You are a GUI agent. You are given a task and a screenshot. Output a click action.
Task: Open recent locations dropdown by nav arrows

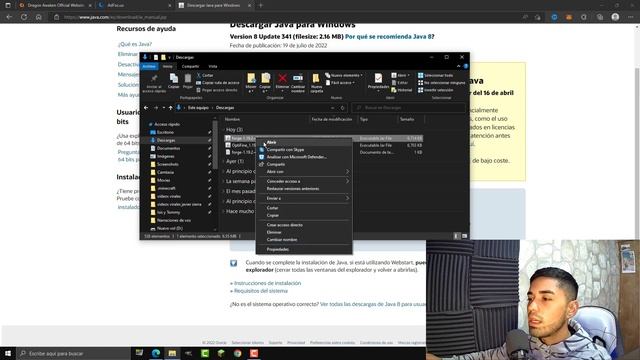click(164, 108)
